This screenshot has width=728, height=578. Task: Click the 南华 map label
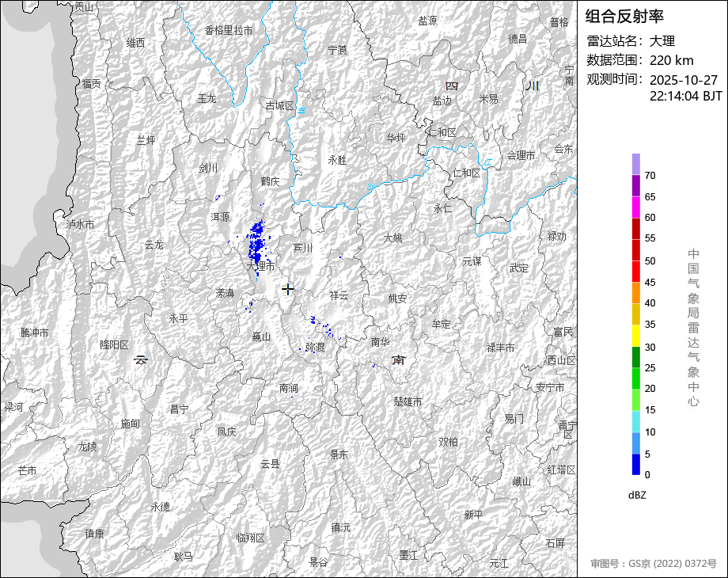381,342
